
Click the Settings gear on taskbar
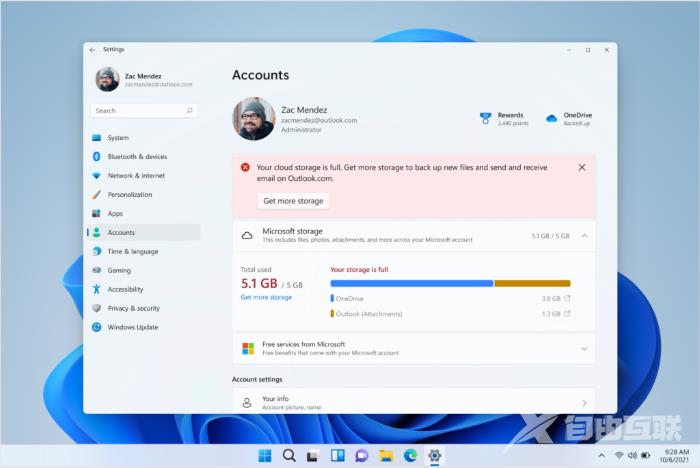(434, 455)
